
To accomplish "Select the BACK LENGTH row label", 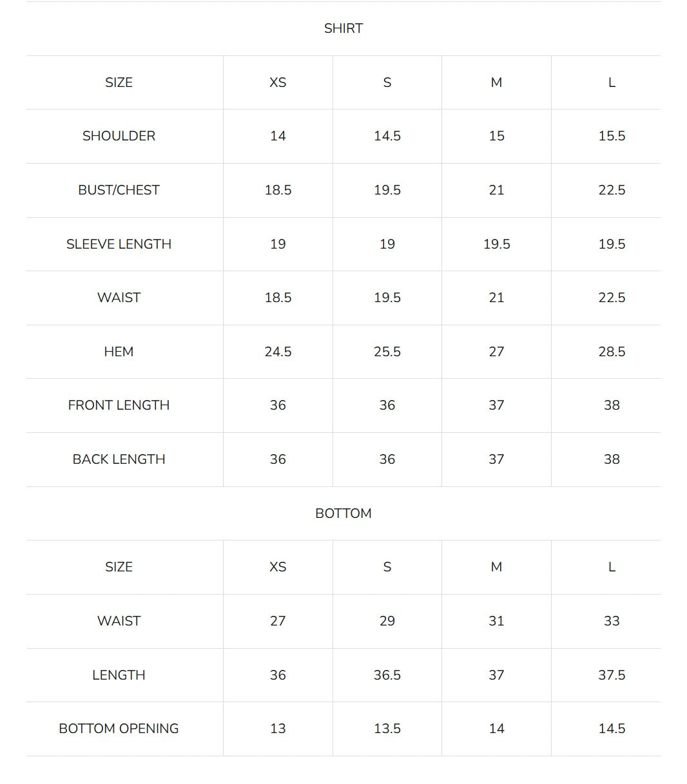I will pyautogui.click(x=119, y=459).
